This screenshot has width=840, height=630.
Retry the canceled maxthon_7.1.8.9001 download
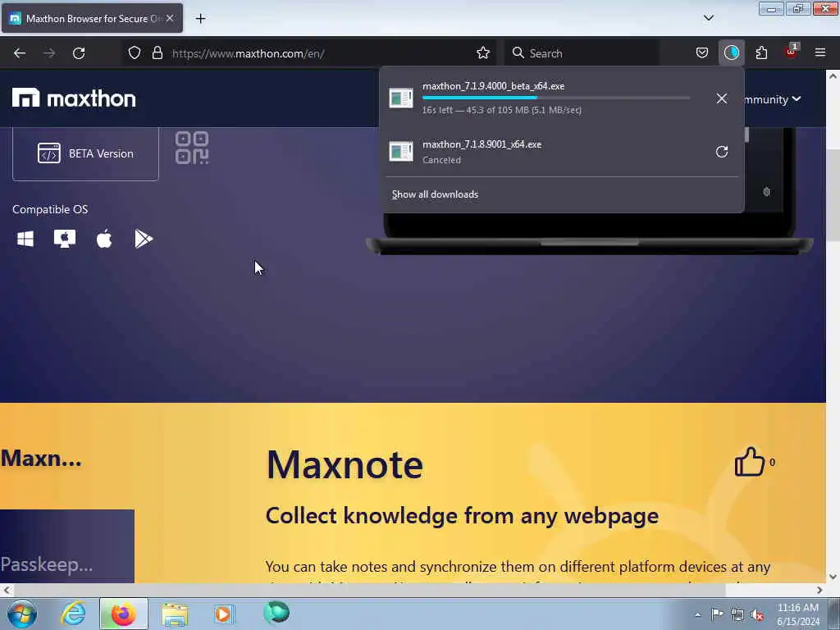pos(722,152)
